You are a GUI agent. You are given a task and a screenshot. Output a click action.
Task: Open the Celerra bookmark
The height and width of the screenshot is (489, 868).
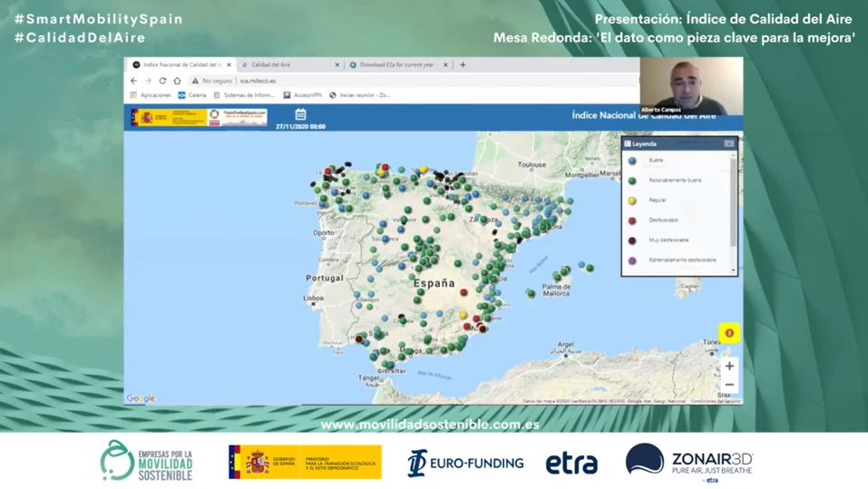click(192, 95)
